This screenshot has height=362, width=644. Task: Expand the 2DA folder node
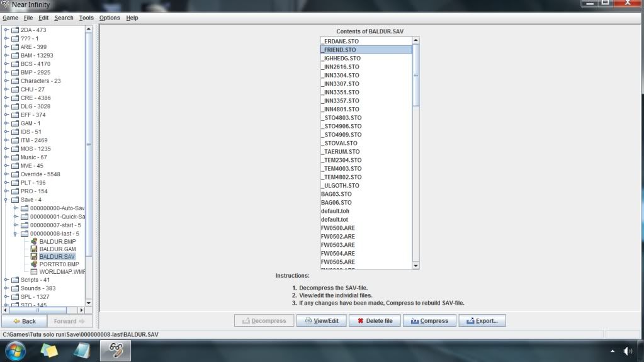point(6,30)
